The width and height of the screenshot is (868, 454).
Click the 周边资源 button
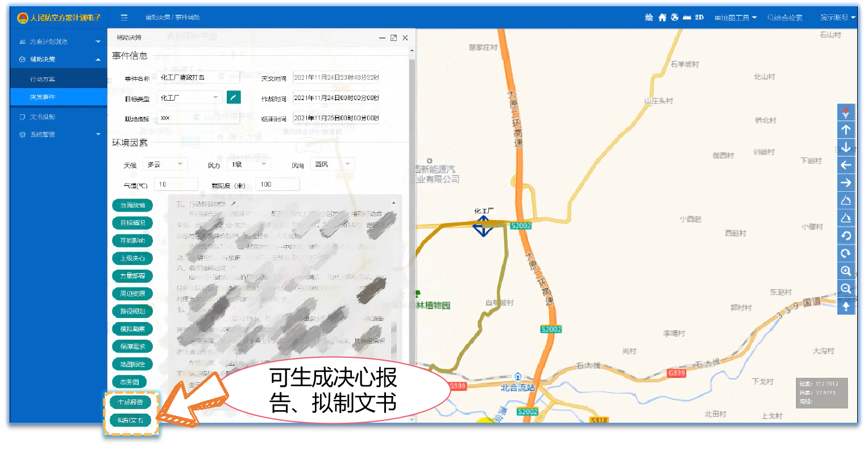point(133,293)
